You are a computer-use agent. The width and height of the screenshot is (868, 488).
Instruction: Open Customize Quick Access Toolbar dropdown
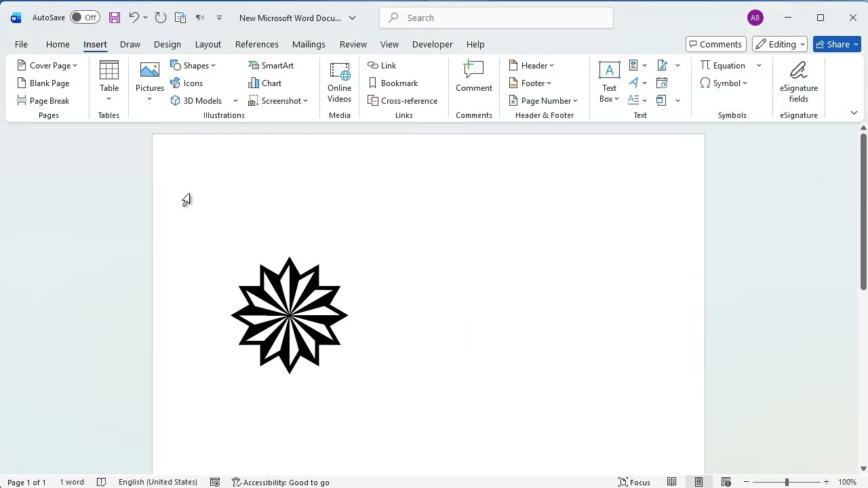pos(219,18)
